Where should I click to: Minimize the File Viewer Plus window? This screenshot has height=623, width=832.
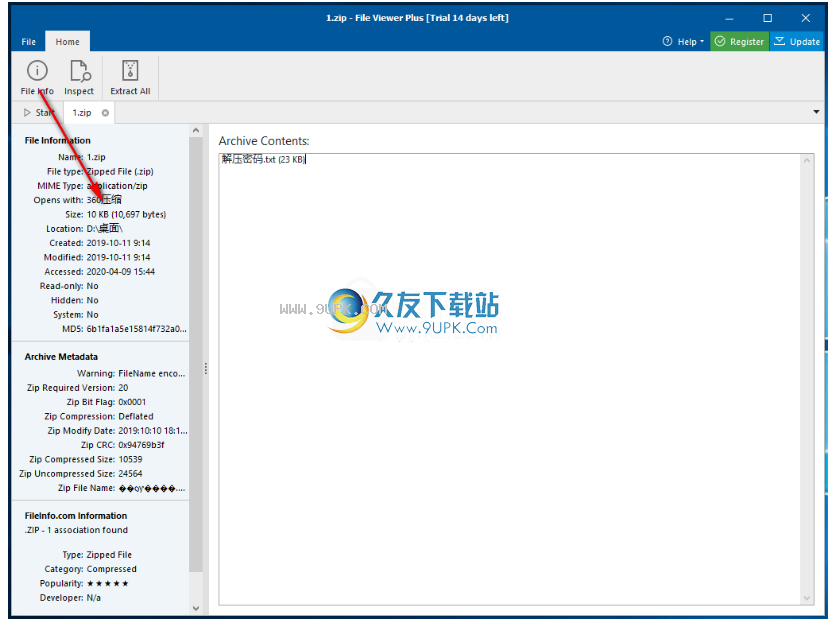click(x=730, y=18)
